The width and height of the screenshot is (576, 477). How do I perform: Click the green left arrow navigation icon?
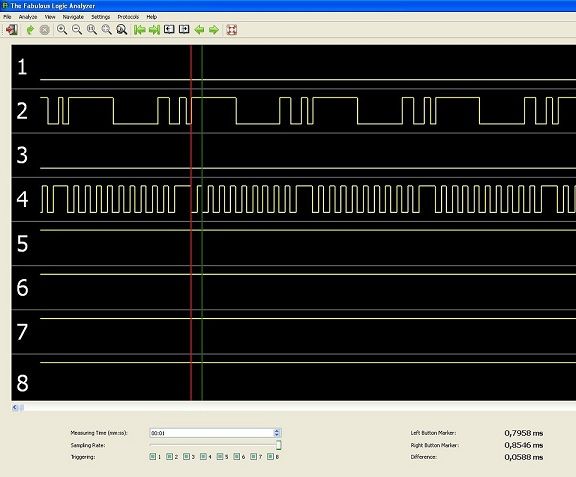pyautogui.click(x=199, y=30)
